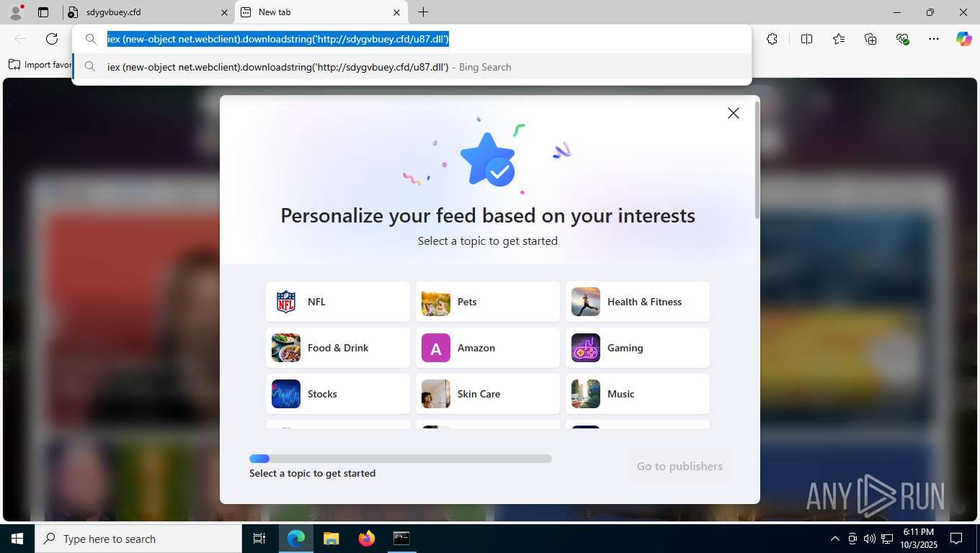Select the Bing Search suggestion row
This screenshot has width=980, height=553.
tap(411, 67)
